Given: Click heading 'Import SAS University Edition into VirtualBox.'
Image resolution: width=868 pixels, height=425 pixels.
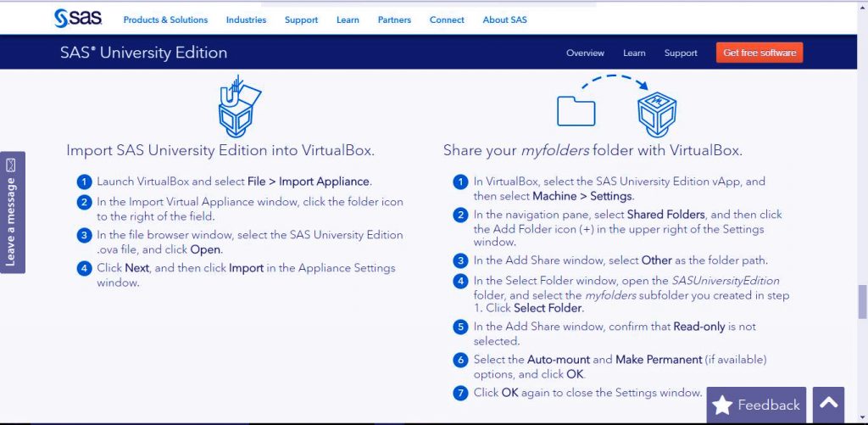Looking at the screenshot, I should [220, 150].
